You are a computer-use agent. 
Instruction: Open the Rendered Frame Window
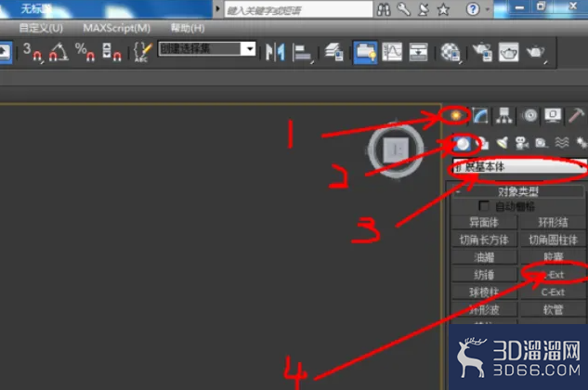(x=508, y=52)
